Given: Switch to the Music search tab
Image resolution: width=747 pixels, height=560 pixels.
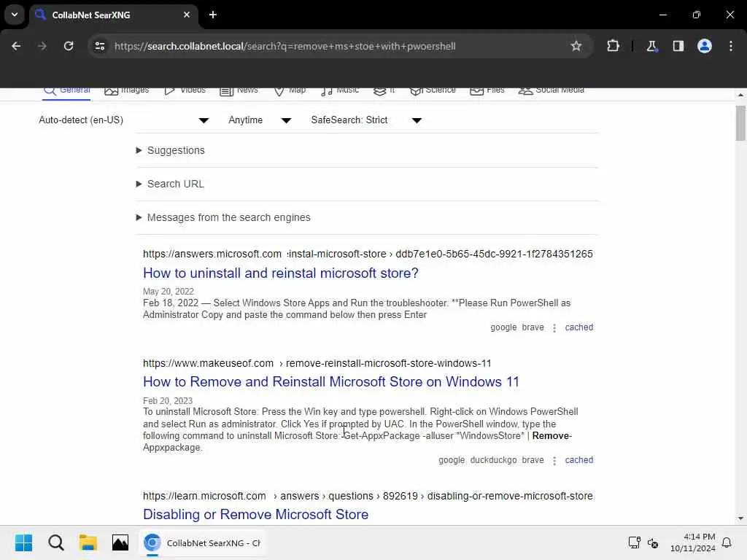Looking at the screenshot, I should tap(340, 90).
